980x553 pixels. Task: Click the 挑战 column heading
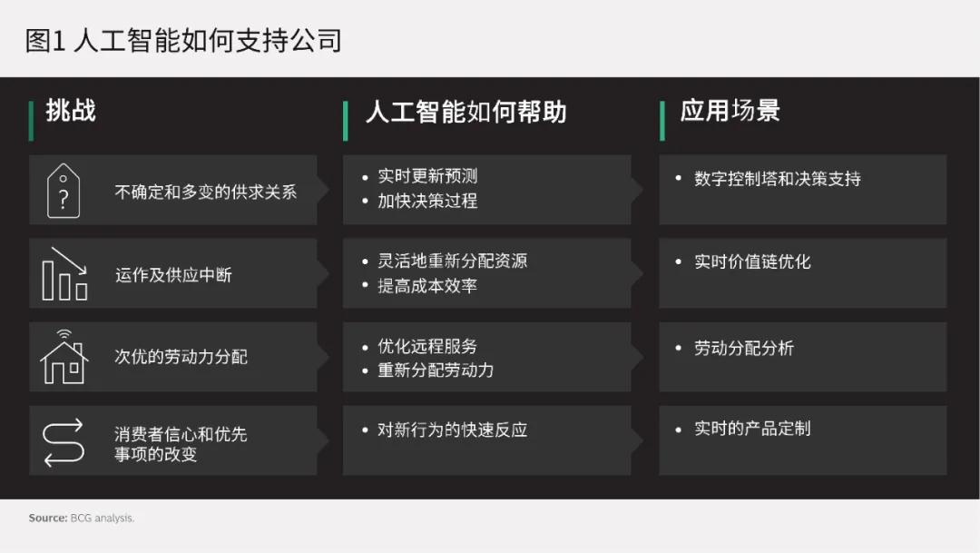click(x=71, y=112)
